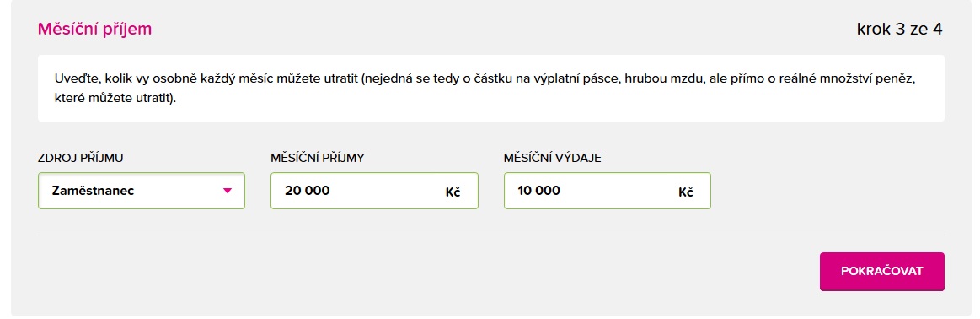Click the Kč suffix in Měsíční příjmy field
Image resolution: width=980 pixels, height=319 pixels.
coord(453,192)
